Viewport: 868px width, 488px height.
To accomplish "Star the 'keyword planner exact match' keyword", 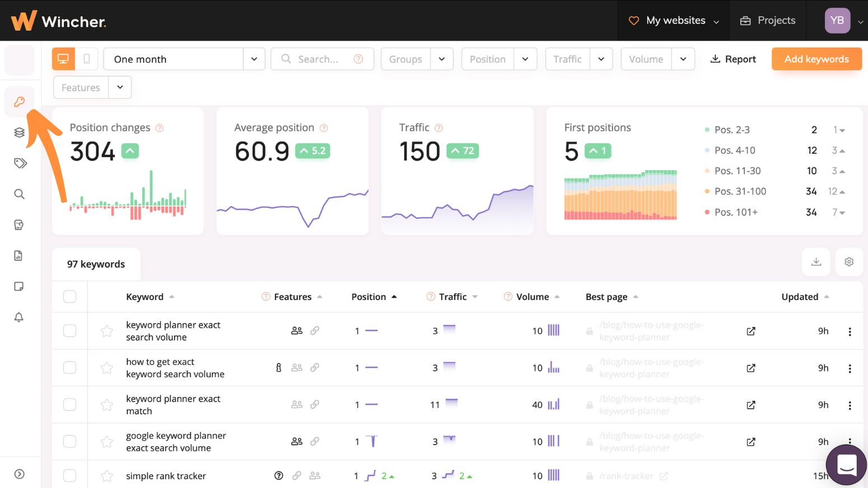I will click(x=106, y=404).
